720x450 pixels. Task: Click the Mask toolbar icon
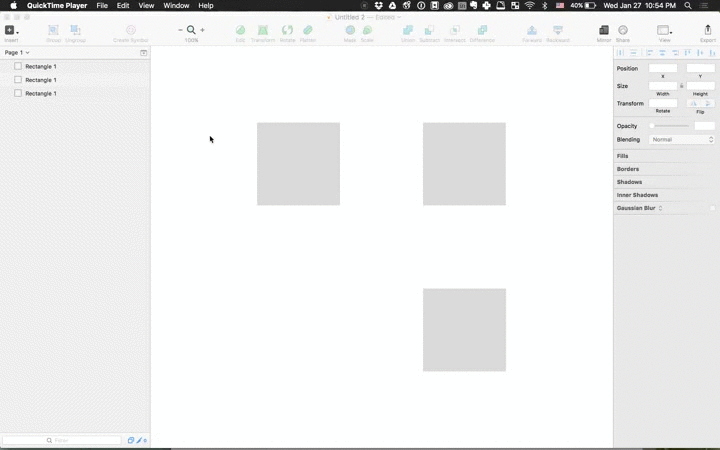tap(350, 30)
